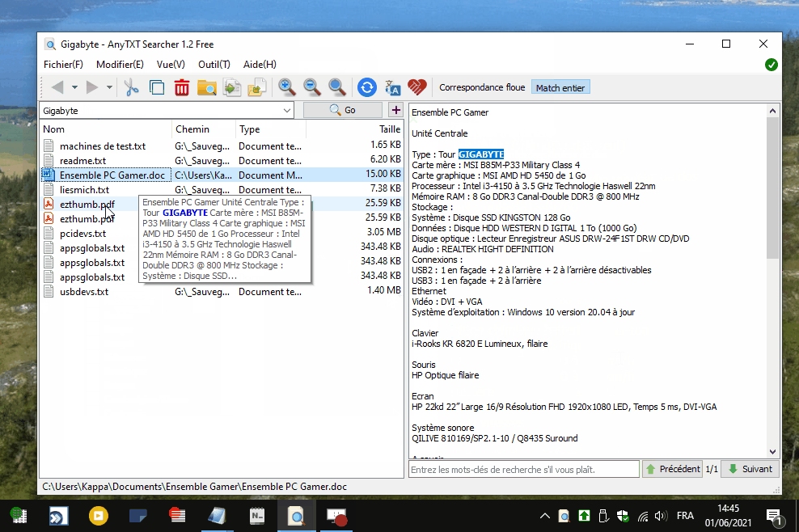Open the notification center icon
The height and width of the screenshot is (532, 799).
click(x=773, y=517)
